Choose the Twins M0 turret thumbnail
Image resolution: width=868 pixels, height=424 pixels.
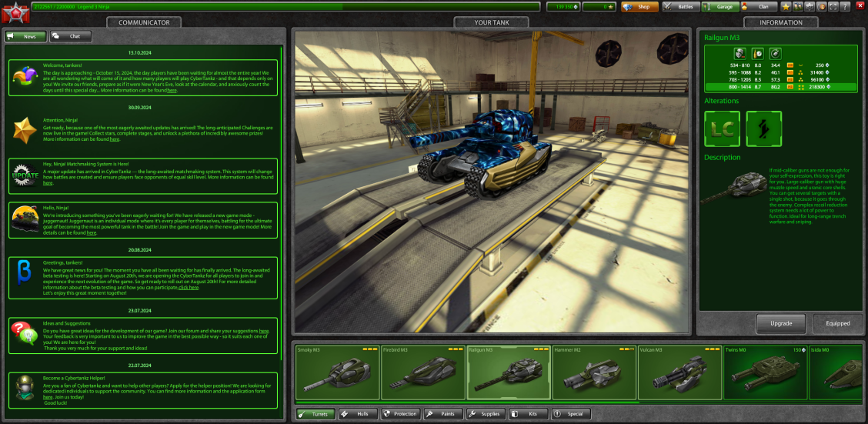click(x=763, y=372)
